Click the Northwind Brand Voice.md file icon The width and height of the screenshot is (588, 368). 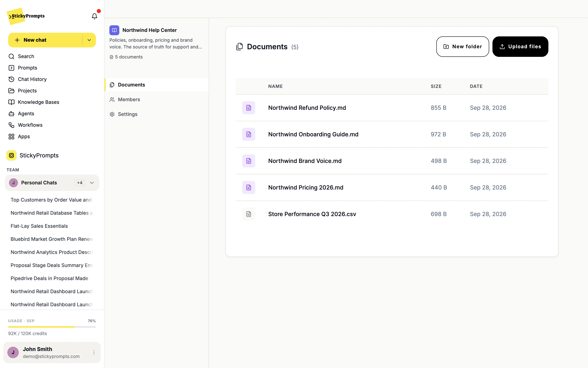click(248, 161)
